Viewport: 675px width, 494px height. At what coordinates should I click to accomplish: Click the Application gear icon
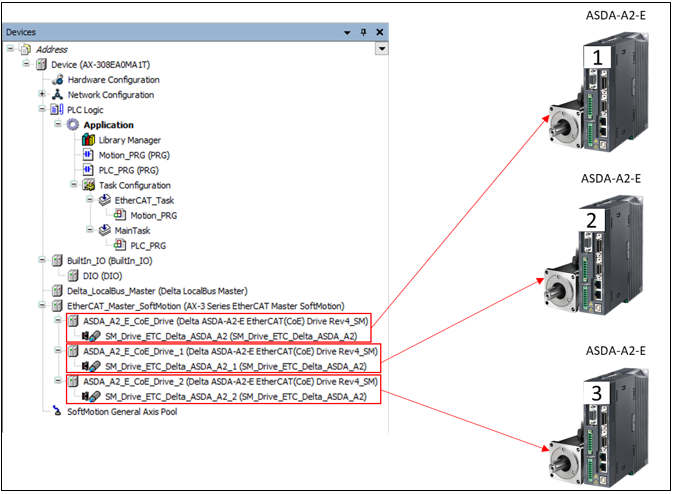pyautogui.click(x=73, y=125)
